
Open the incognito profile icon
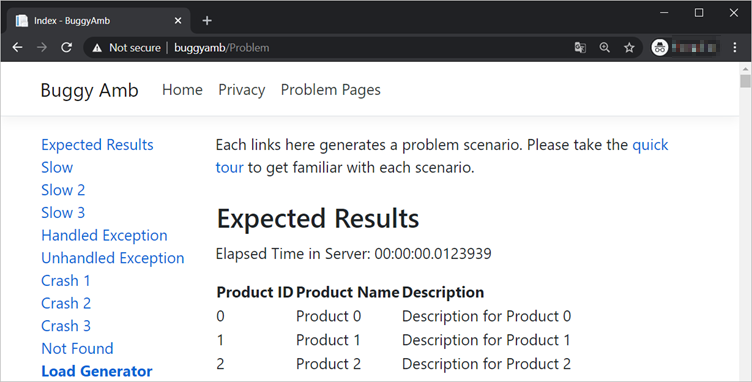click(x=660, y=47)
